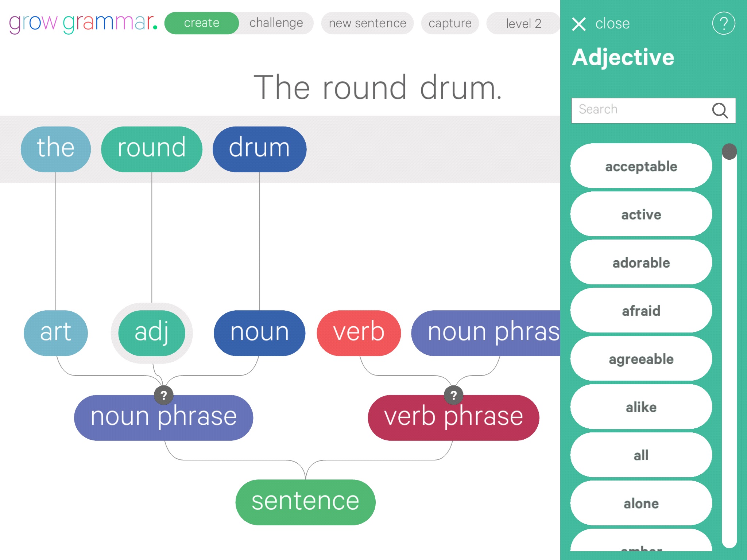Click the 'art' node icon
747x560 pixels.
pos(55,331)
